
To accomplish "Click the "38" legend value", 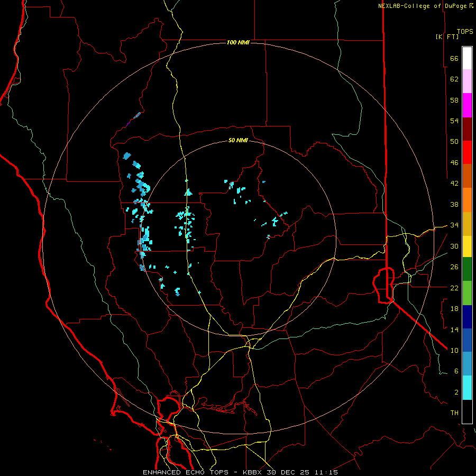I will (x=454, y=204).
